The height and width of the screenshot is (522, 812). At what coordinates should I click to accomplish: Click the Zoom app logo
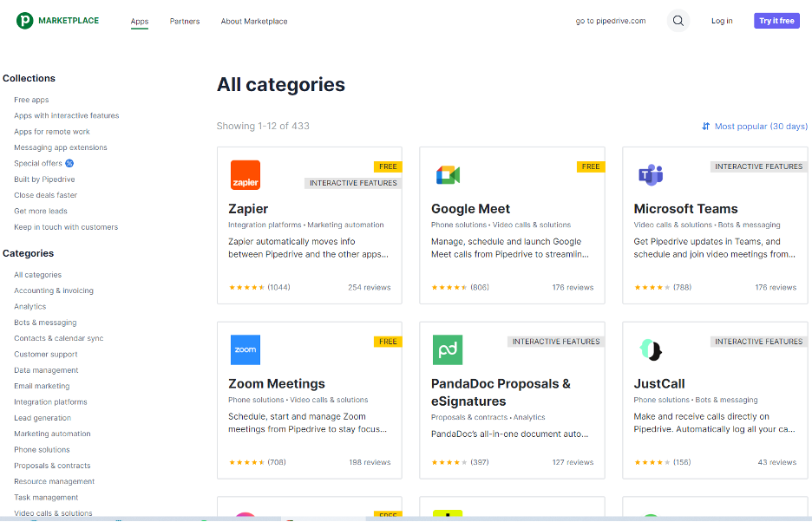245,350
